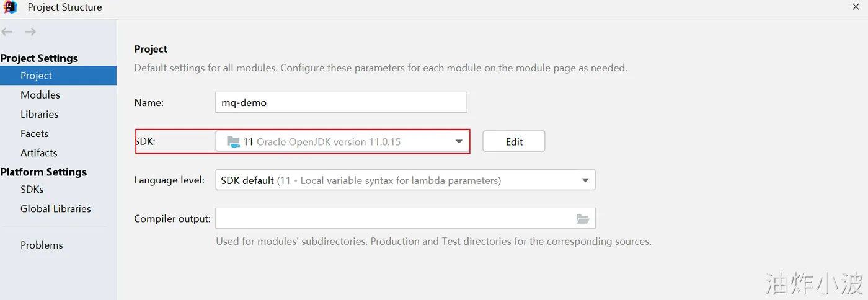
Task: Click the browse folder icon for Compiler output
Action: coord(582,218)
